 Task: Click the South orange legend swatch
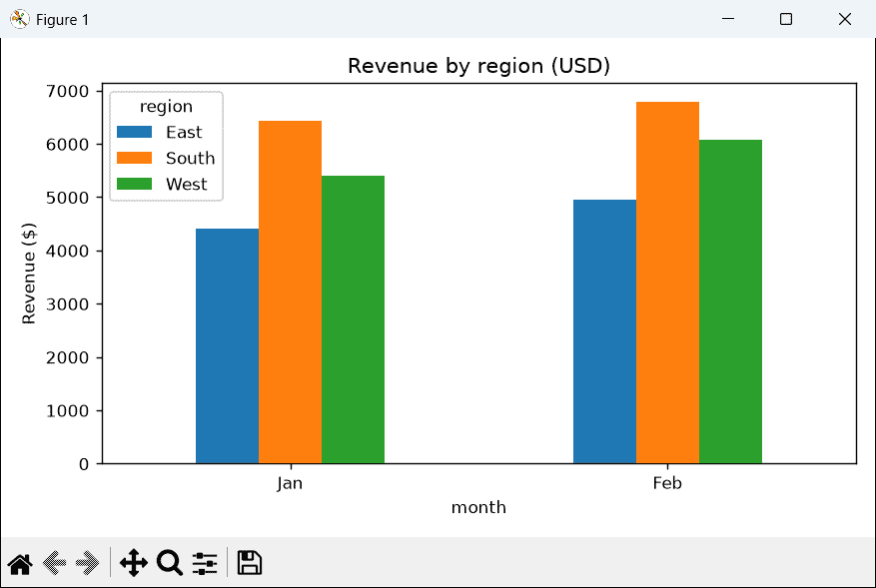click(134, 158)
